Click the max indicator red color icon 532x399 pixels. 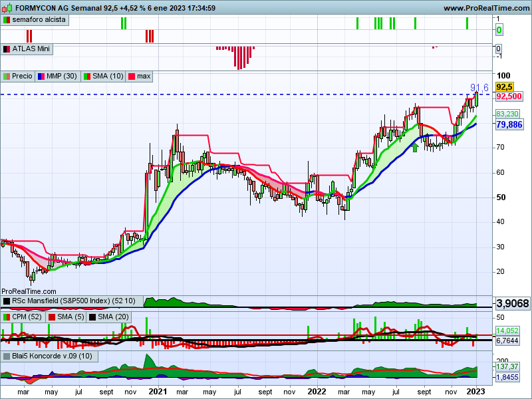(132, 76)
